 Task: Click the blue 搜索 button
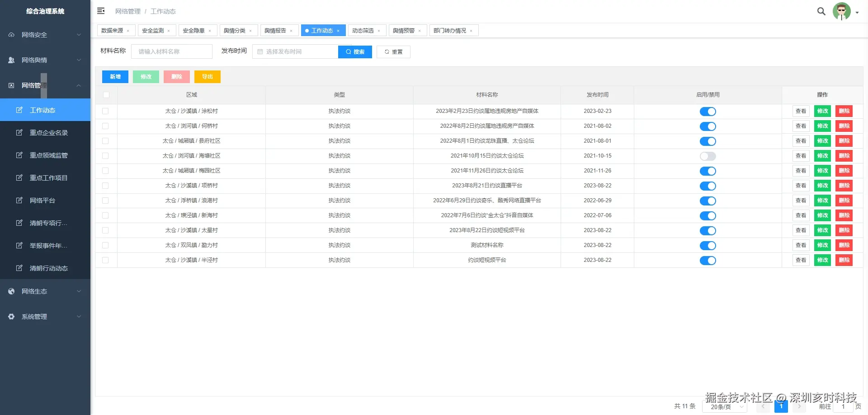355,52
